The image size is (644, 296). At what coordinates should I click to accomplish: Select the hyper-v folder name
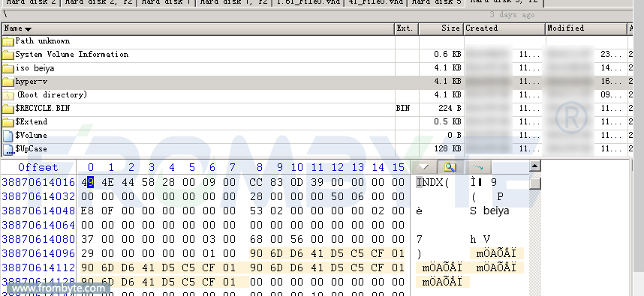point(32,82)
